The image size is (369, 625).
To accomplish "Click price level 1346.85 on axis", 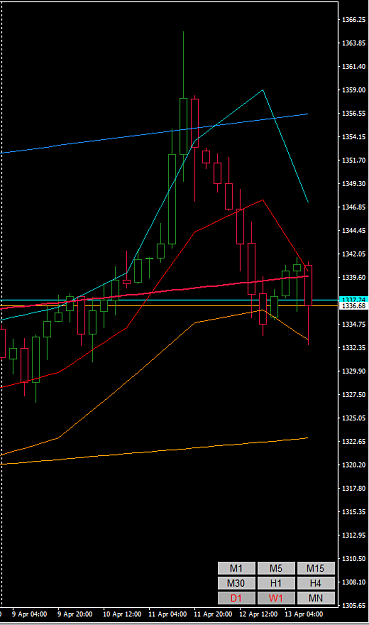I will coord(354,207).
